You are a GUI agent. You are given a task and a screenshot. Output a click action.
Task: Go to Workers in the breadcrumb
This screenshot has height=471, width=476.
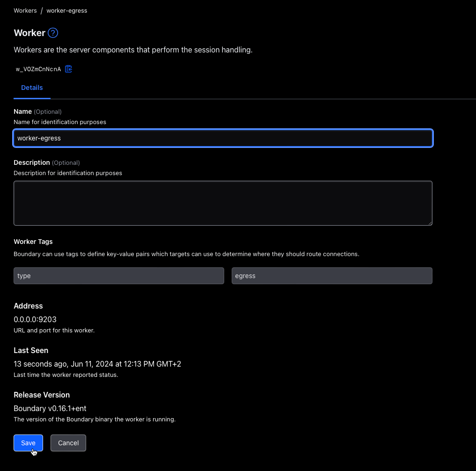[x=25, y=10]
